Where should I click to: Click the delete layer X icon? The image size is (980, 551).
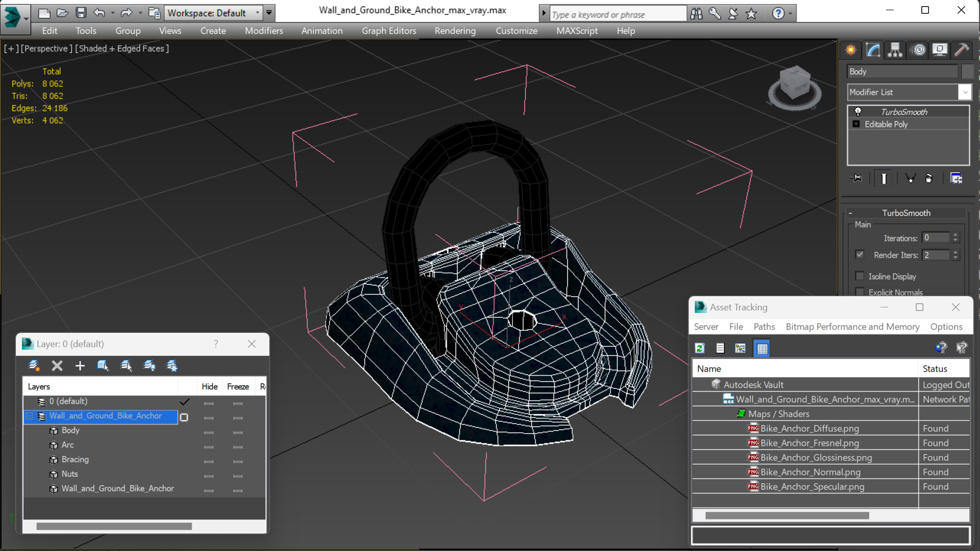pyautogui.click(x=57, y=365)
